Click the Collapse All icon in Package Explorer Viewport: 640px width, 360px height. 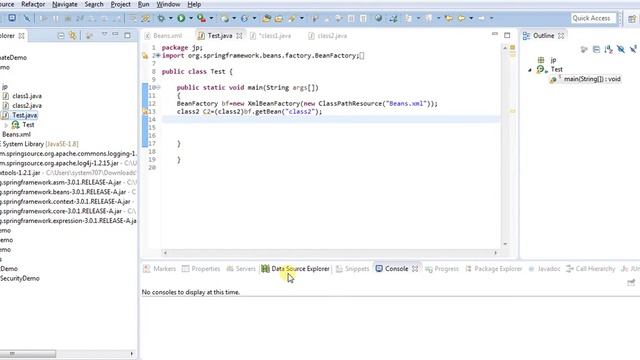click(x=61, y=36)
